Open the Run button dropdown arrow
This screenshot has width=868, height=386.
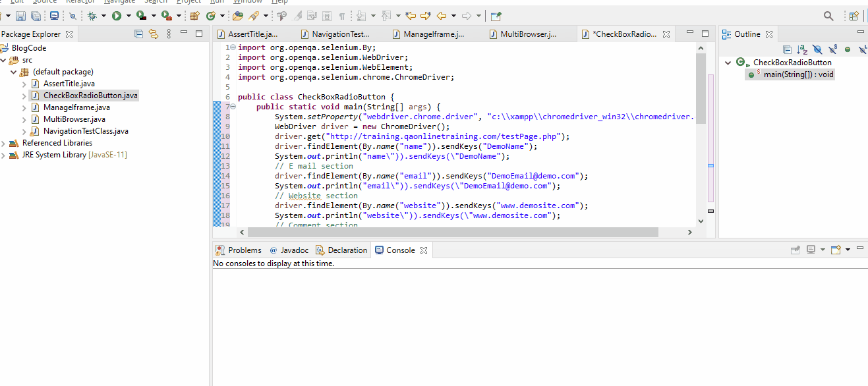128,14
